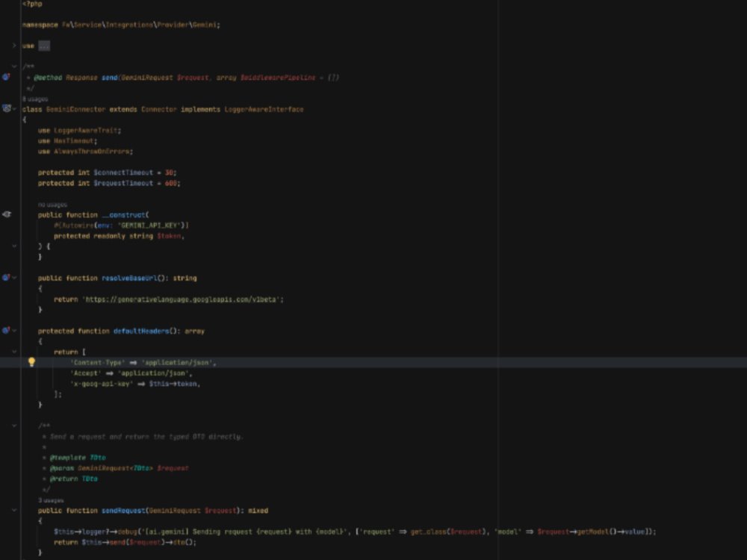Collapse the GeminiConnector class body

pyautogui.click(x=15, y=109)
